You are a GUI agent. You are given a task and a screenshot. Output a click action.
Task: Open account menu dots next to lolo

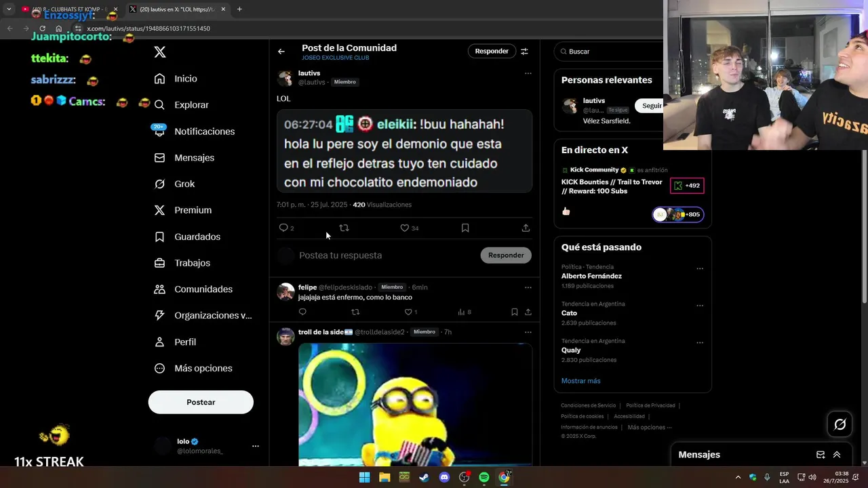256,446
